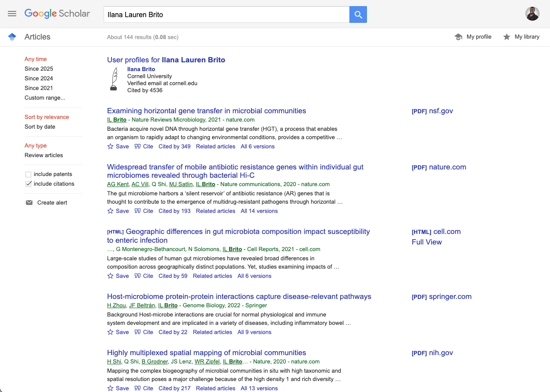Click the Save star for the Widespread transfer article
Image resolution: width=550 pixels, height=392 pixels.
coord(110,211)
